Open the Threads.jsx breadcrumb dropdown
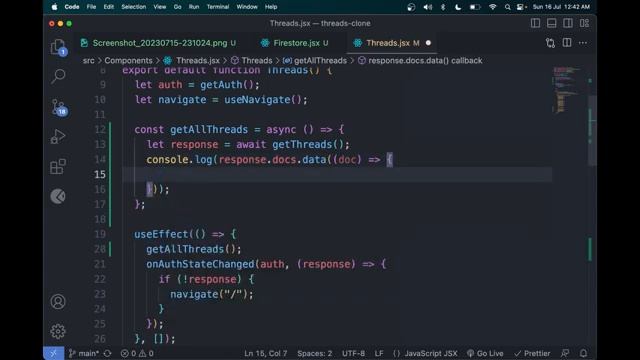640x360 pixels. point(191,60)
